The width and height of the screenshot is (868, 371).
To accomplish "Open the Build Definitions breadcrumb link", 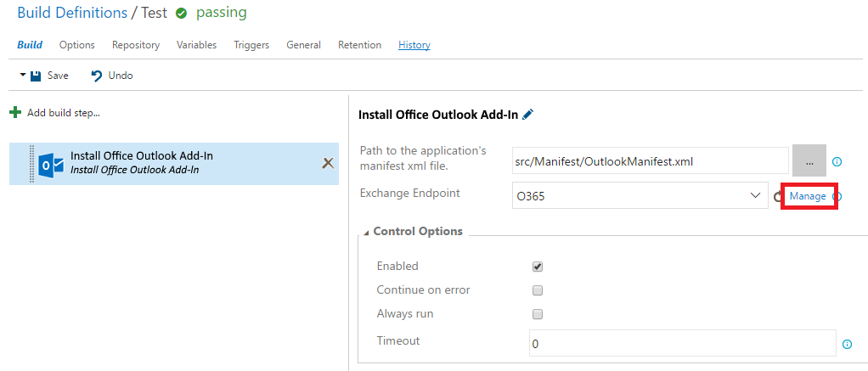I will pos(72,13).
